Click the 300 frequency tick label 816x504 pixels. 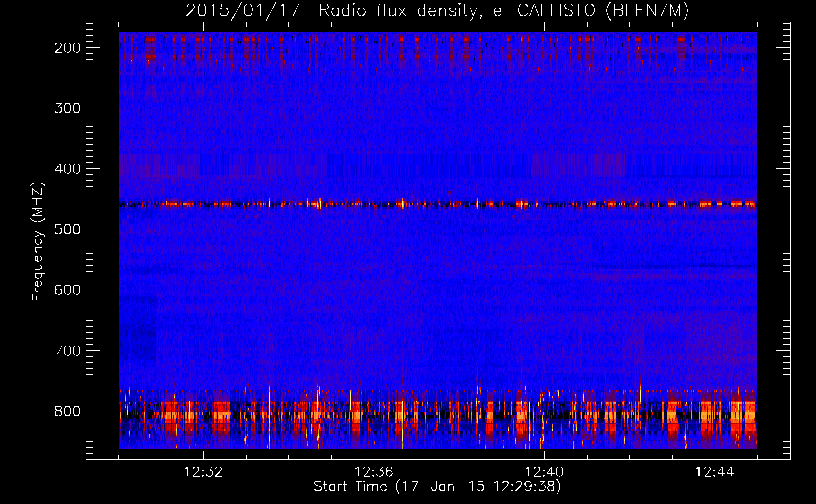67,108
